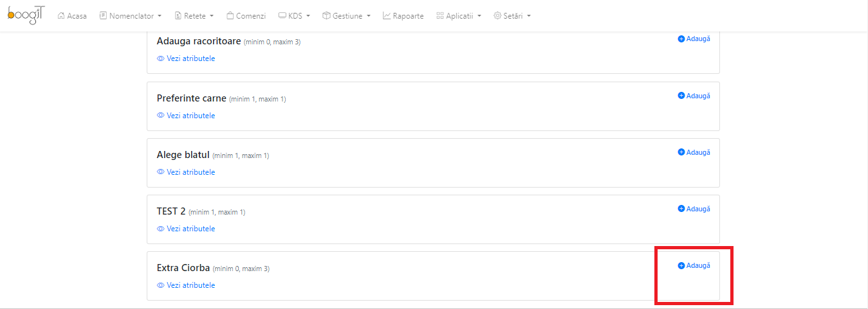Click the boogiT logo
The height and width of the screenshot is (309, 868).
pyautogui.click(x=26, y=14)
